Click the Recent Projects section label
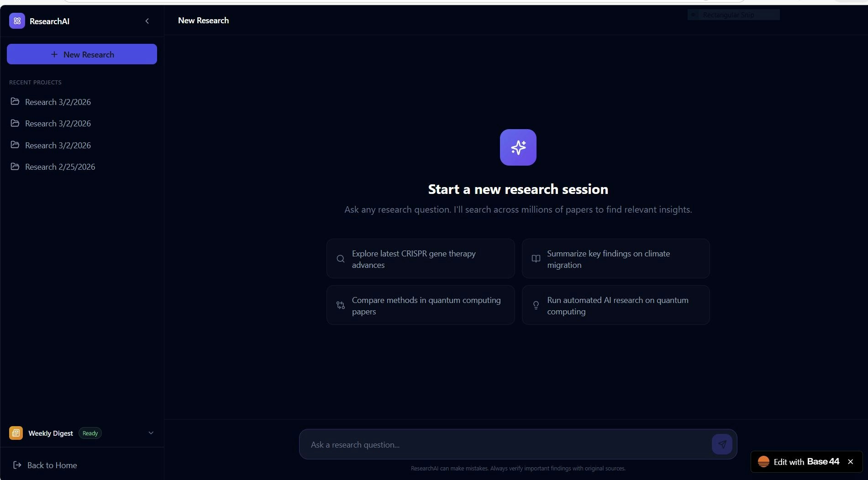 35,82
